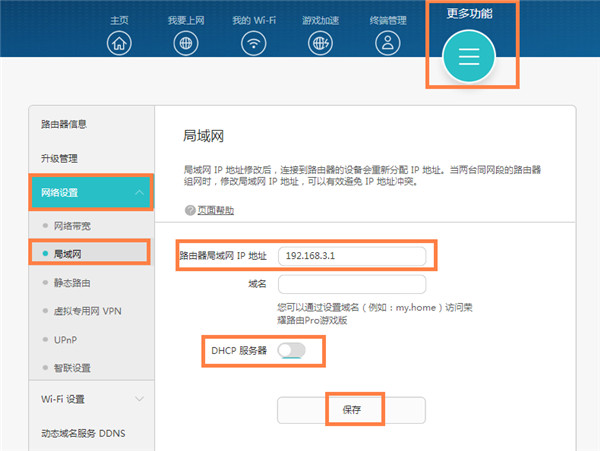Collapse the 网络设置 section
This screenshot has width=600, height=451.
139,193
